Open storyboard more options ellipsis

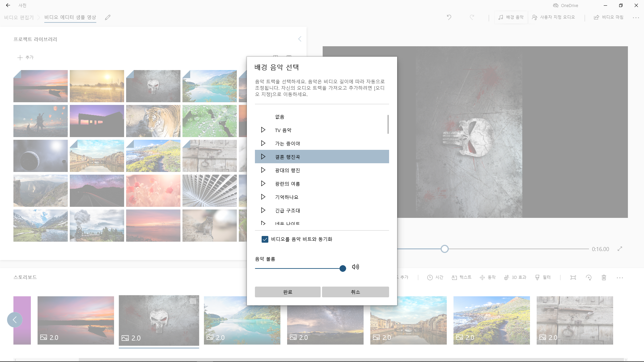click(x=620, y=278)
